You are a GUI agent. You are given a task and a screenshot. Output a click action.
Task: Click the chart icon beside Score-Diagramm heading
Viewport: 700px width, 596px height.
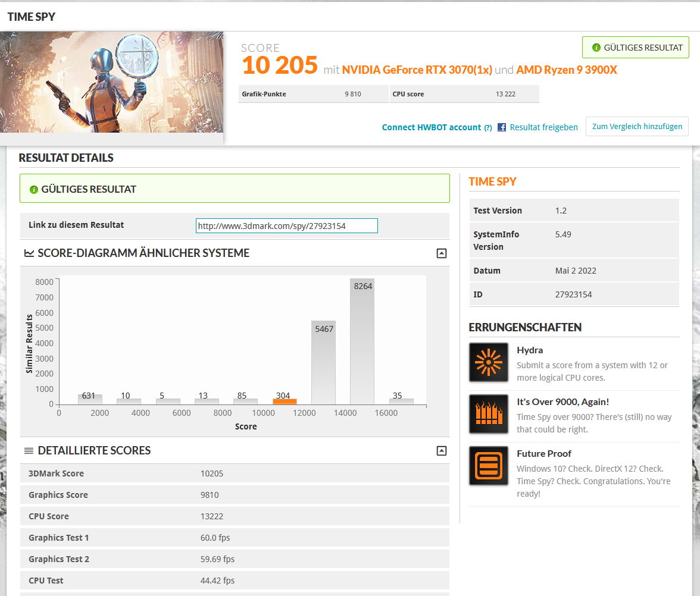29,253
